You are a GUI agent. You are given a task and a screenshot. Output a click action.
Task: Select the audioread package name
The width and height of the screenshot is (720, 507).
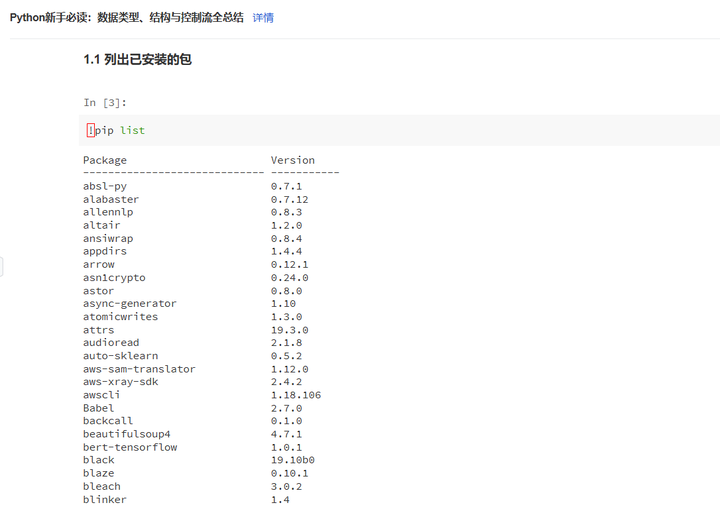[111, 343]
